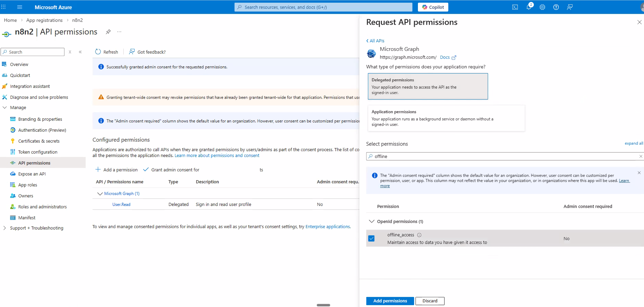The width and height of the screenshot is (644, 307).
Task: Open the Token configuration page
Action: 37,152
